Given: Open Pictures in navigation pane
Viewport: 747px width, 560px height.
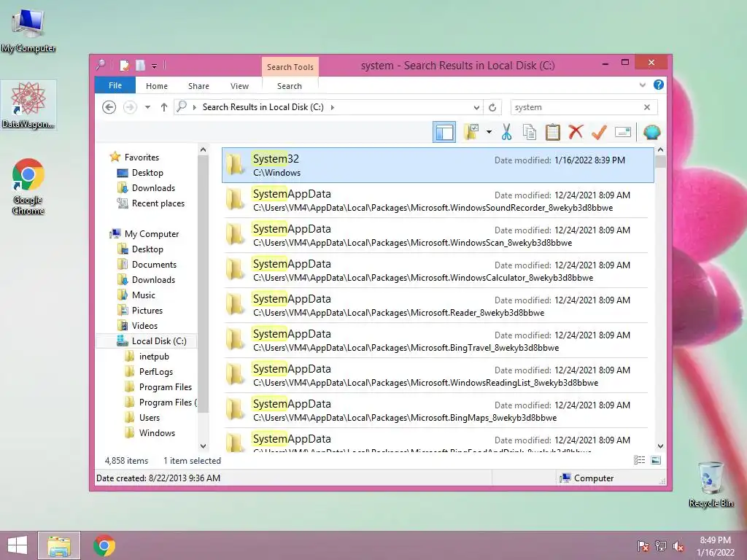Looking at the screenshot, I should click(x=147, y=310).
